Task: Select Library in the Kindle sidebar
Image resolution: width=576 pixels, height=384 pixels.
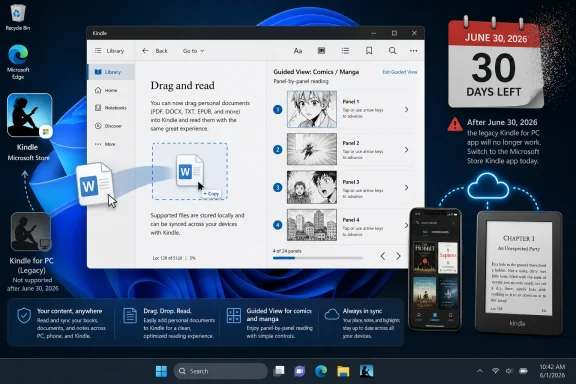Action: (x=111, y=72)
